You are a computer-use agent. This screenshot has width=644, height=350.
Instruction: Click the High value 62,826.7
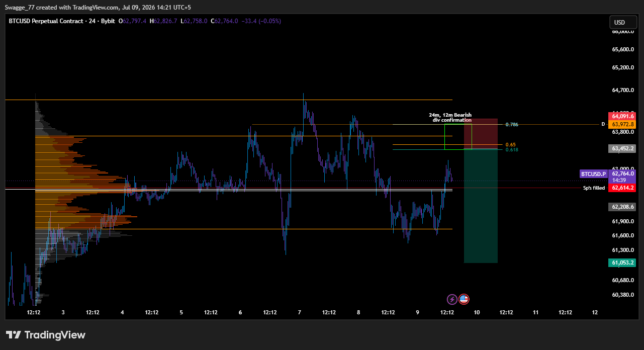tap(165, 21)
